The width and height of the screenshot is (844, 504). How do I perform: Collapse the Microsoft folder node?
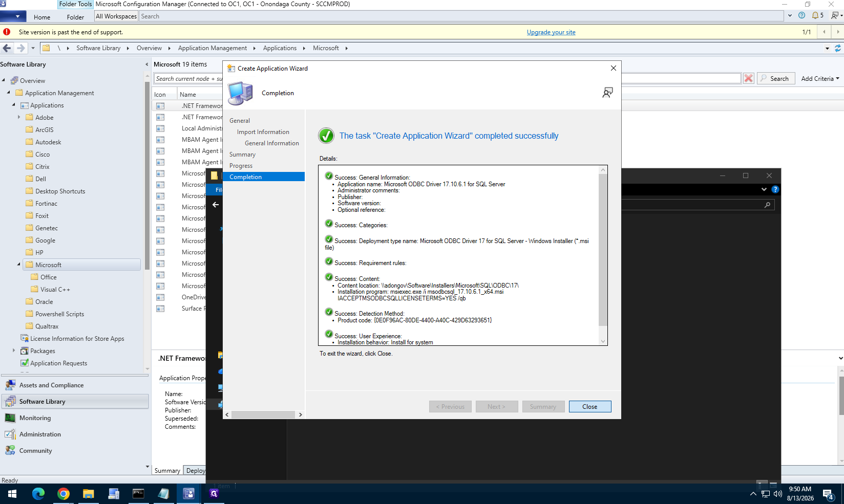click(x=19, y=265)
